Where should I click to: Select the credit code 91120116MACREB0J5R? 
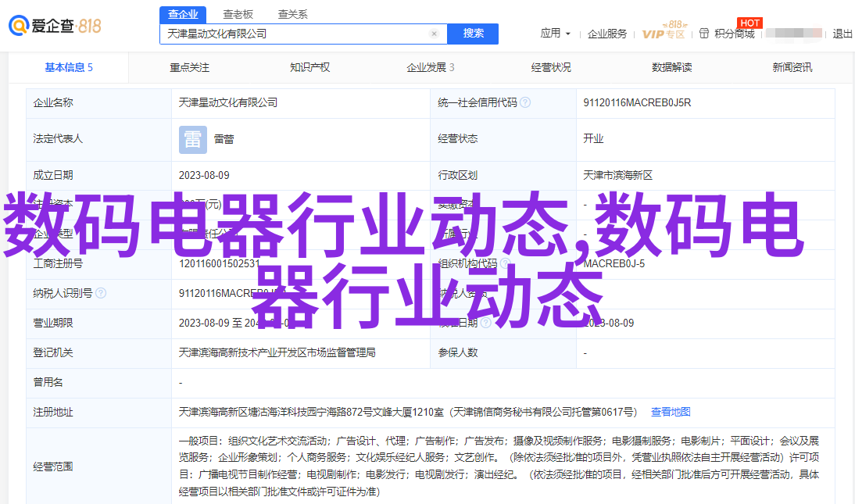637,102
